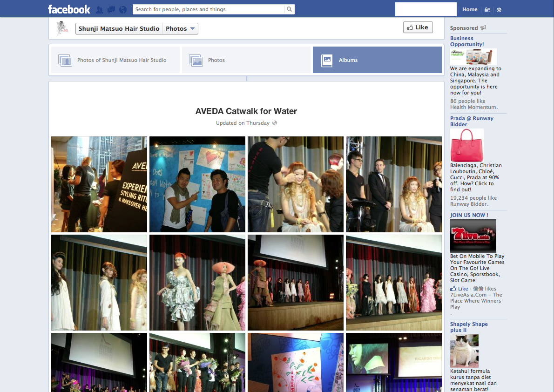Click the pink Prada bag ad image
The width and height of the screenshot is (554, 392).
coord(467,145)
